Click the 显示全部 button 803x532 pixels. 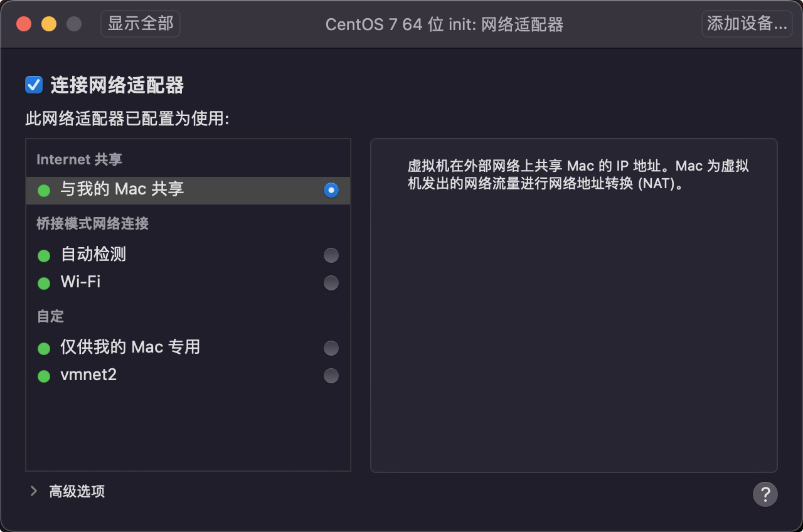point(141,24)
